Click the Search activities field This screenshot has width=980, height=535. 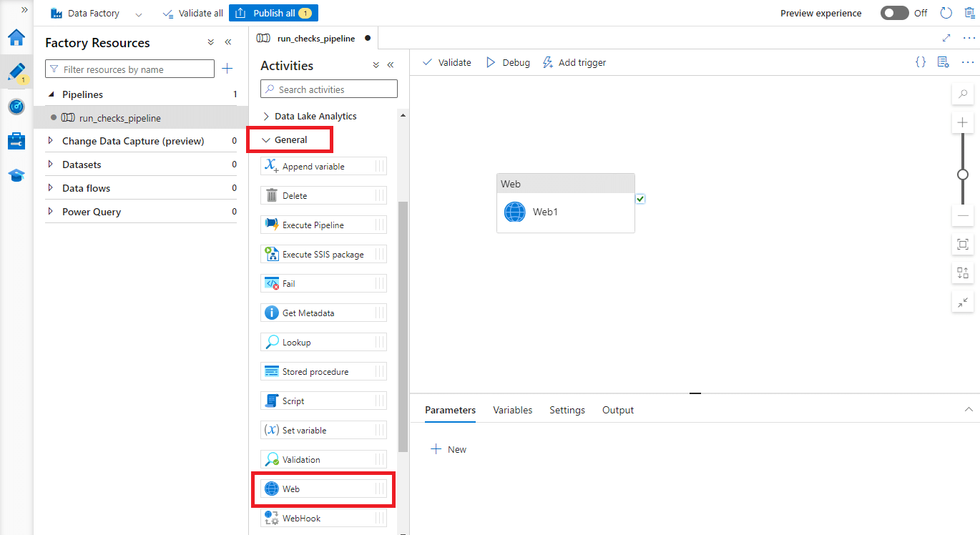pos(329,89)
